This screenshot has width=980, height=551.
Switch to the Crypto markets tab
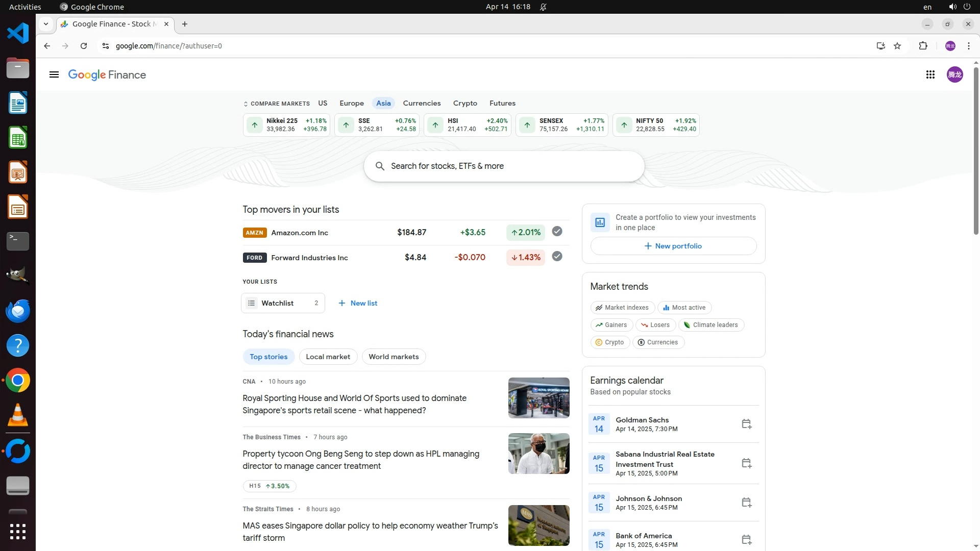click(x=465, y=103)
